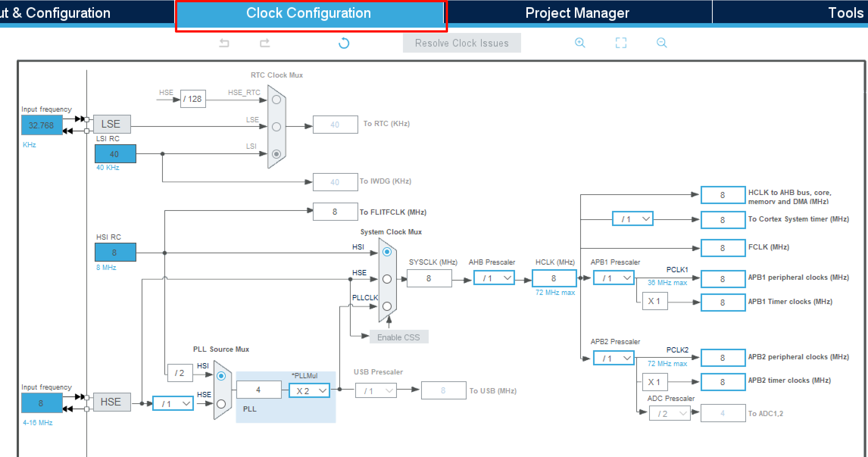Click the refresh clock tree icon
Viewport: 868px width, 457px height.
(344, 43)
